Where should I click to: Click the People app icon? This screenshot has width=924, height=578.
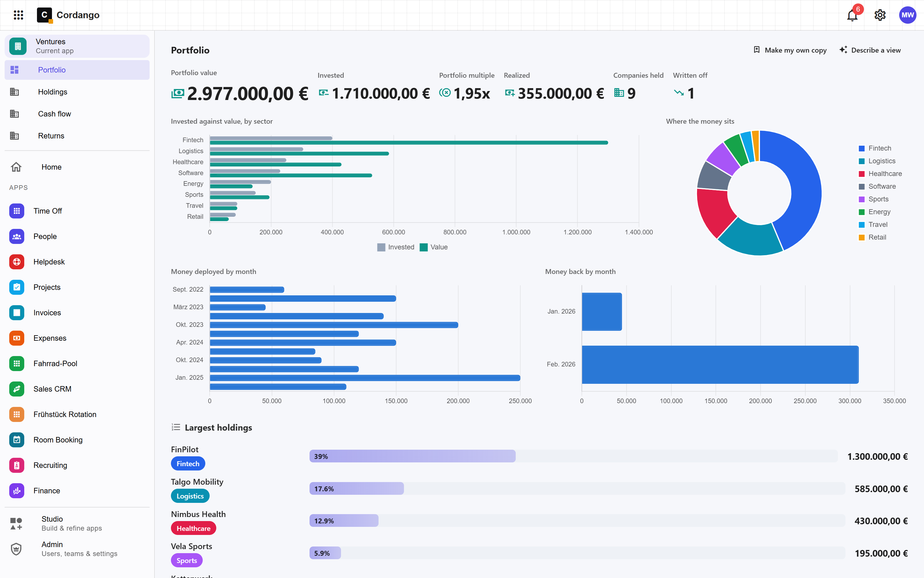click(x=17, y=236)
